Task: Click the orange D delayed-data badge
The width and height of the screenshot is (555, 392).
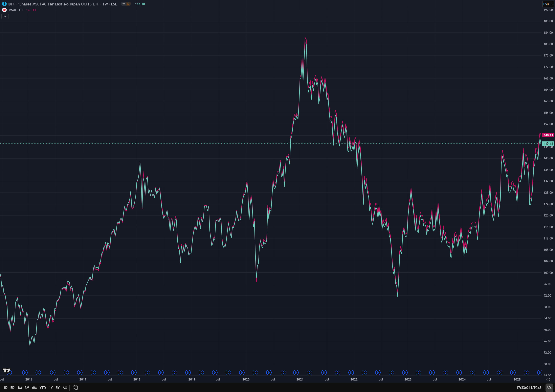Action: (x=128, y=4)
